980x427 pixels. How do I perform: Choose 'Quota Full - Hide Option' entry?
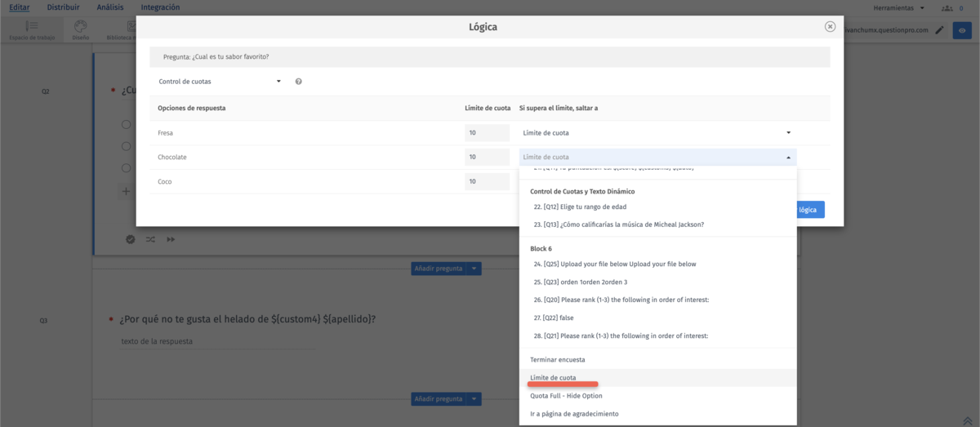click(566, 396)
